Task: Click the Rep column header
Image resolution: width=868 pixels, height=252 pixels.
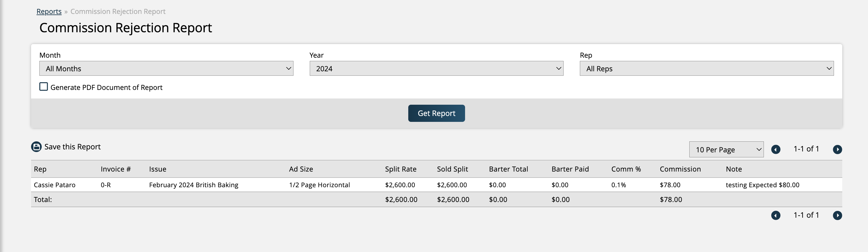Action: tap(40, 169)
